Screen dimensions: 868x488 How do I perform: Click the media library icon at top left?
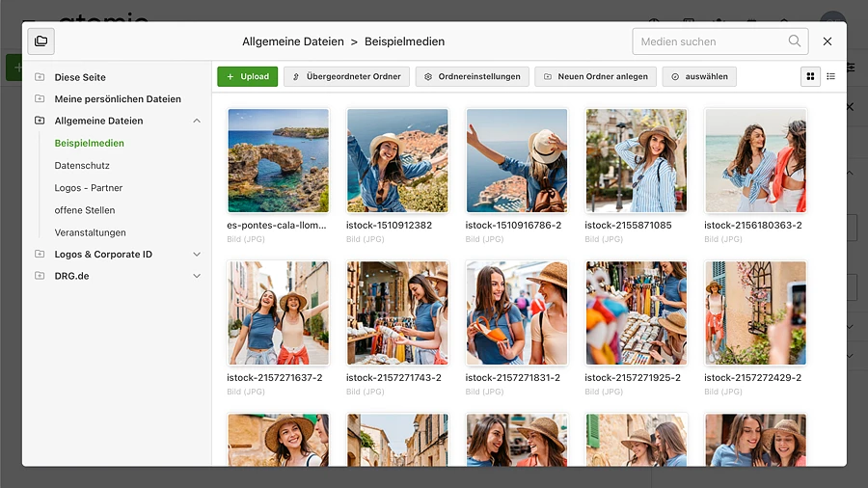pyautogui.click(x=41, y=41)
